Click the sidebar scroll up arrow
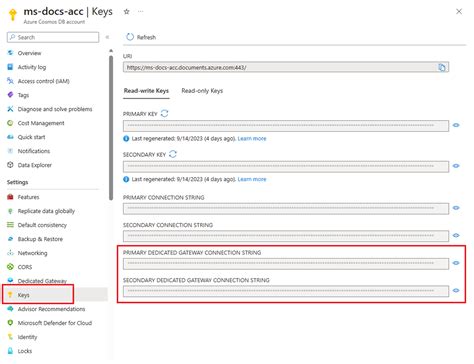The image size is (474, 364). coord(111,51)
